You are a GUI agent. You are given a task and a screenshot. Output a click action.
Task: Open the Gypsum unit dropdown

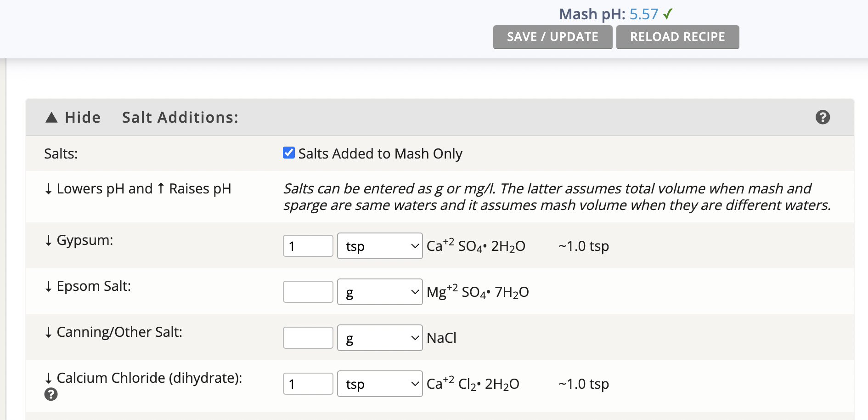380,246
